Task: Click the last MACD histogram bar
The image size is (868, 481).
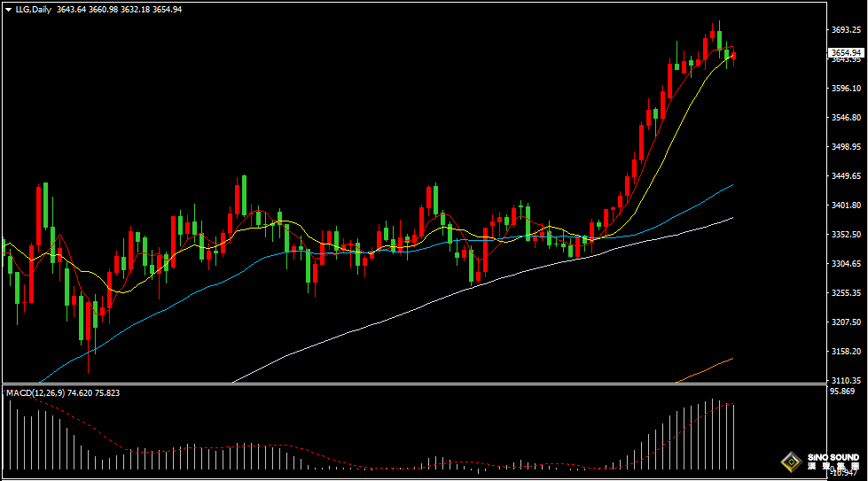Action: pyautogui.click(x=734, y=437)
